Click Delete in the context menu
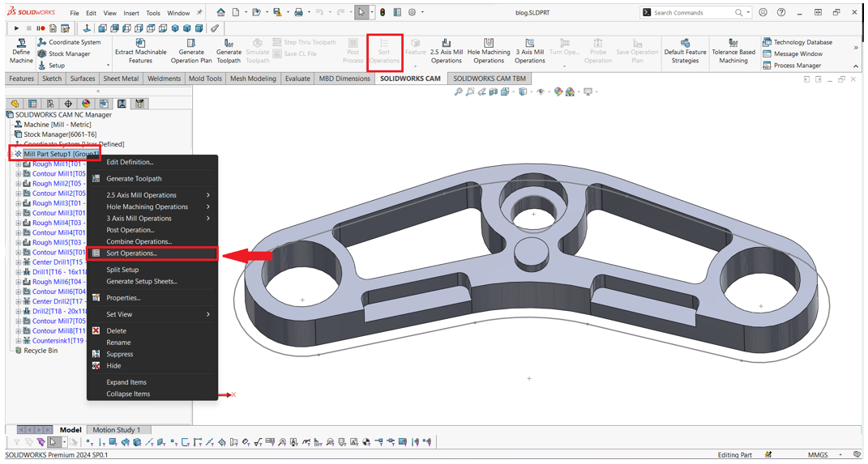868x464 pixels. [x=116, y=331]
